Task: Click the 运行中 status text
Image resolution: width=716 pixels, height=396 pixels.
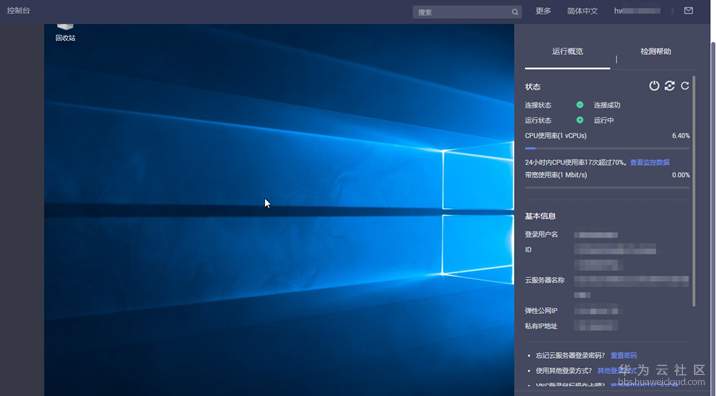Action: pos(604,121)
